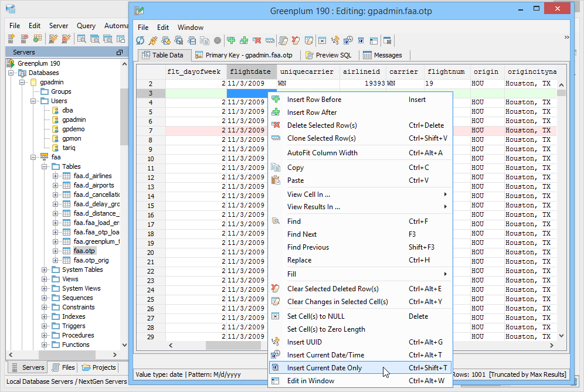Viewport: 584px width, 392px height.
Task: Open Server menu in main window
Action: [x=59, y=26]
